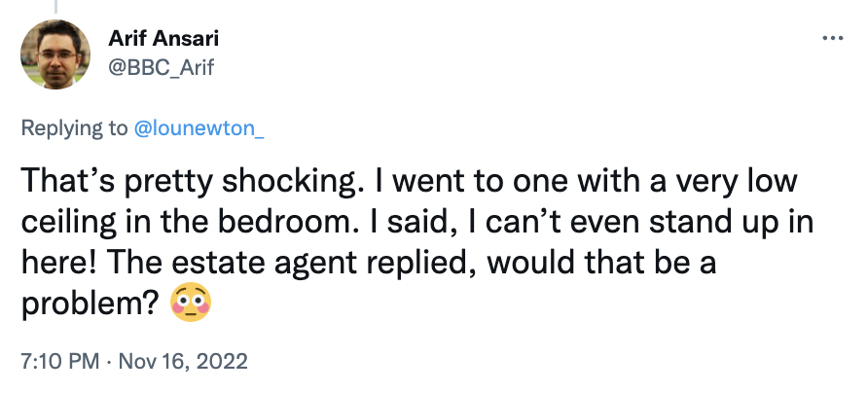Viewport: 868px width, 393px height.
Task: Open the three-dot more options menu
Action: [x=833, y=38]
